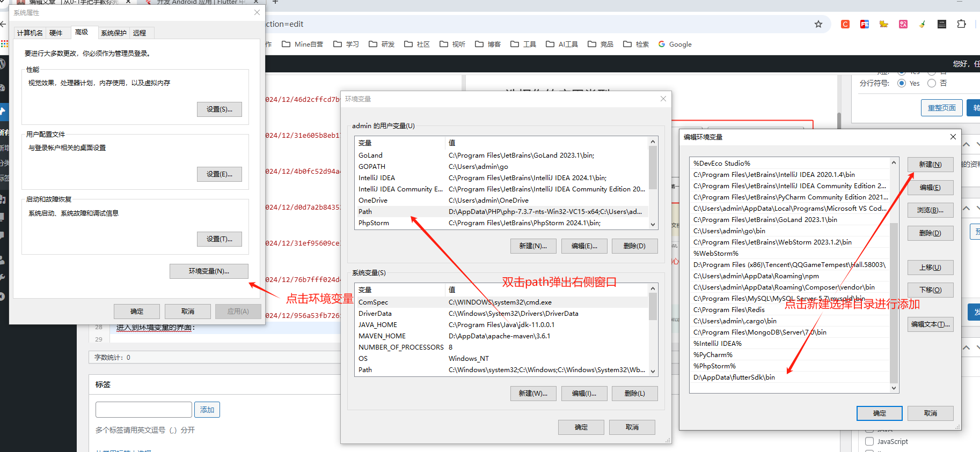Select the JAVA_HOME system variable row

point(502,325)
